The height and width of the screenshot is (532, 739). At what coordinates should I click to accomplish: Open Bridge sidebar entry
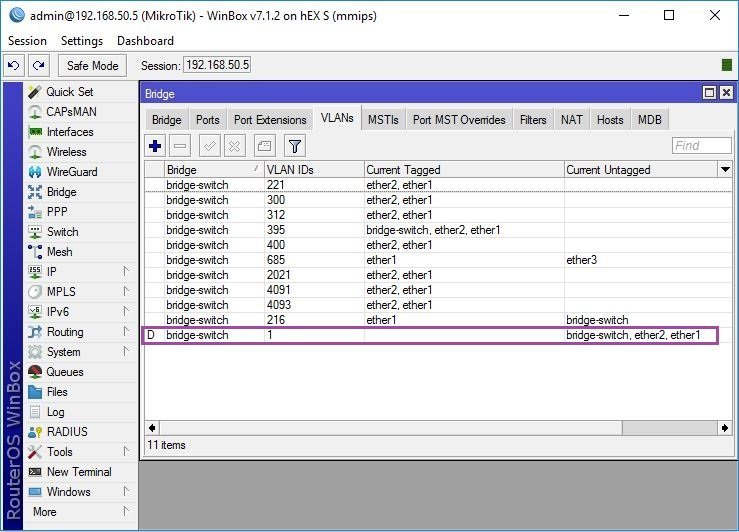coord(61,192)
